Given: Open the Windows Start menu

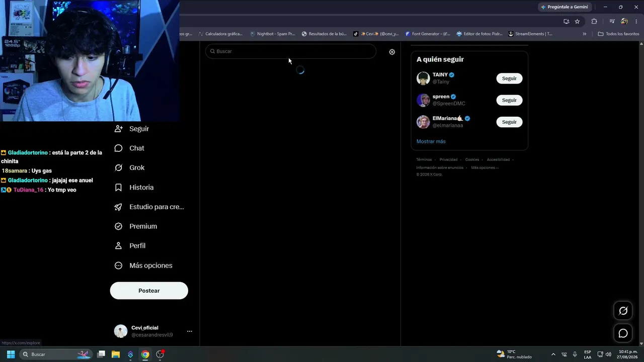Looking at the screenshot, I should coord(11,354).
